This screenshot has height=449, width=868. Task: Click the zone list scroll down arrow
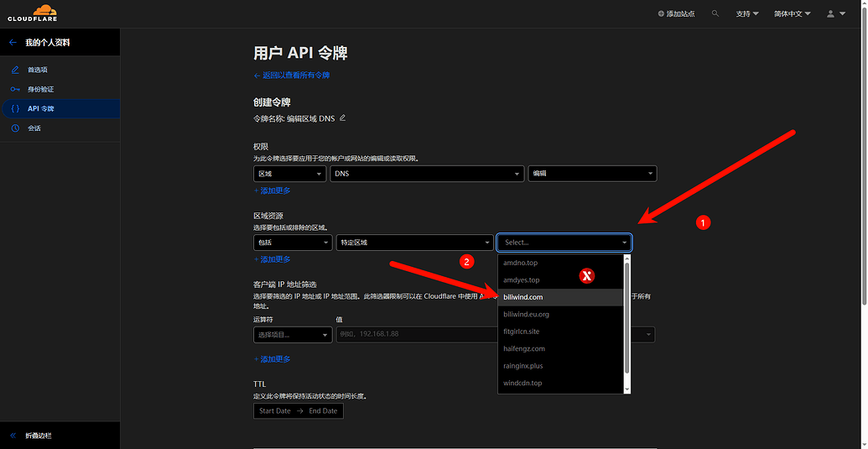click(627, 389)
